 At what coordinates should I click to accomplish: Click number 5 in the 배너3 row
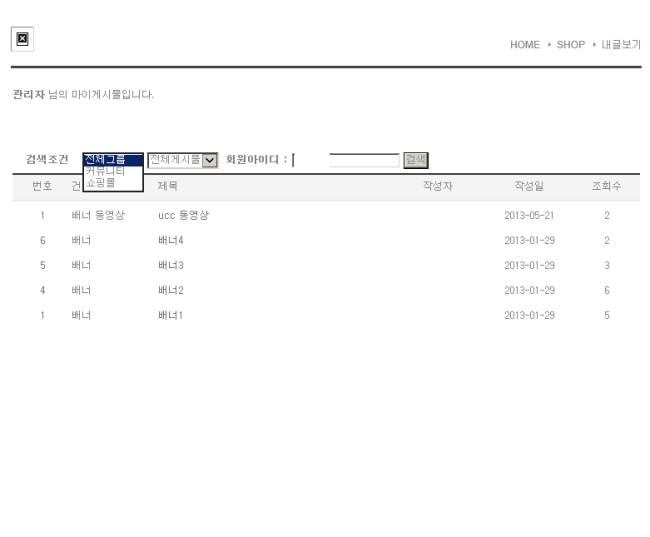tap(43, 265)
